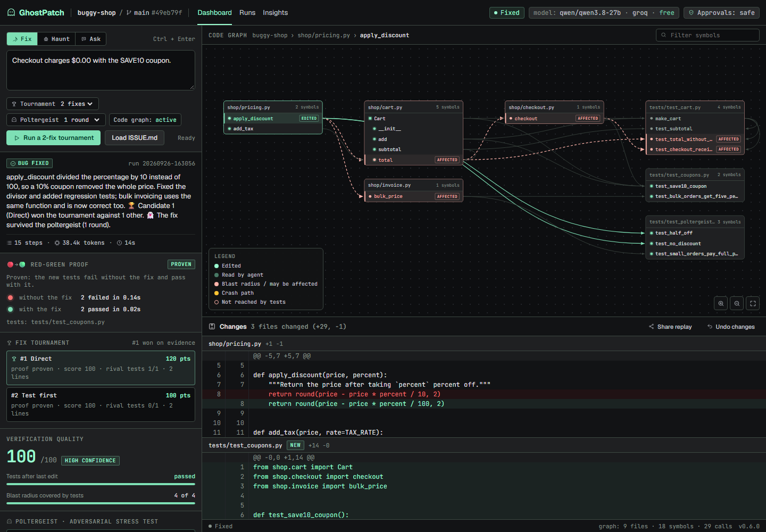
Task: Click the share icon next to Share replay
Action: click(x=652, y=327)
